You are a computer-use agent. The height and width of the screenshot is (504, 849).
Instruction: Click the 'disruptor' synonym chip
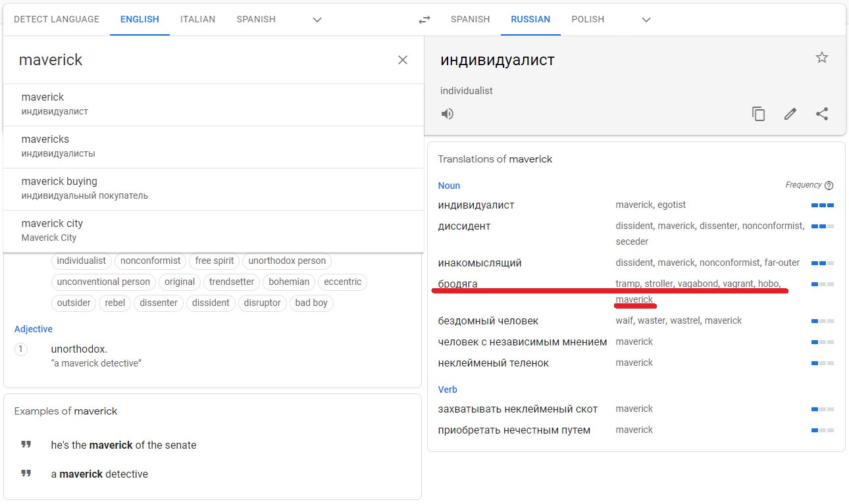(263, 303)
